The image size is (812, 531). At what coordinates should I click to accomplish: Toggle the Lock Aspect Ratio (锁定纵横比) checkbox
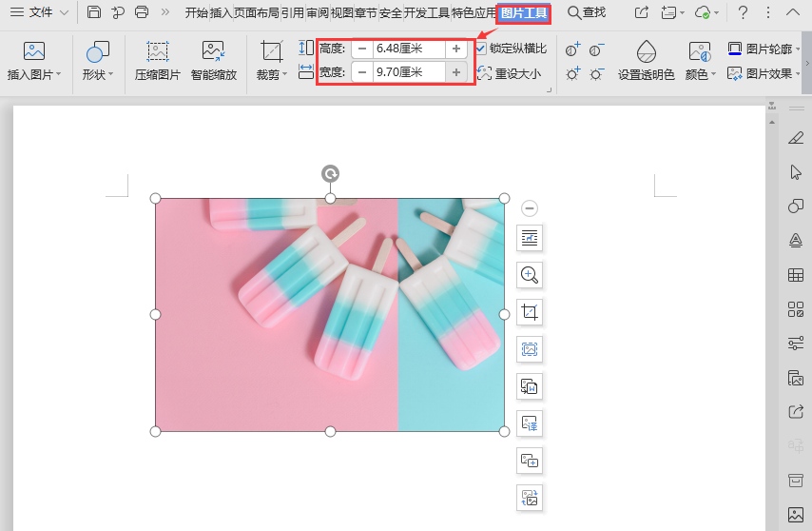point(481,49)
